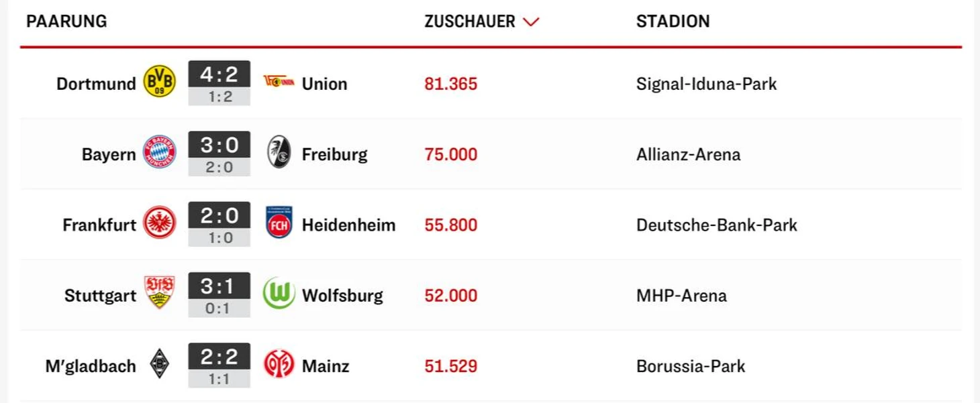Screen dimensions: 980x403
Task: Click the Signal-Iduna-Park stadium name
Action: [x=706, y=84]
